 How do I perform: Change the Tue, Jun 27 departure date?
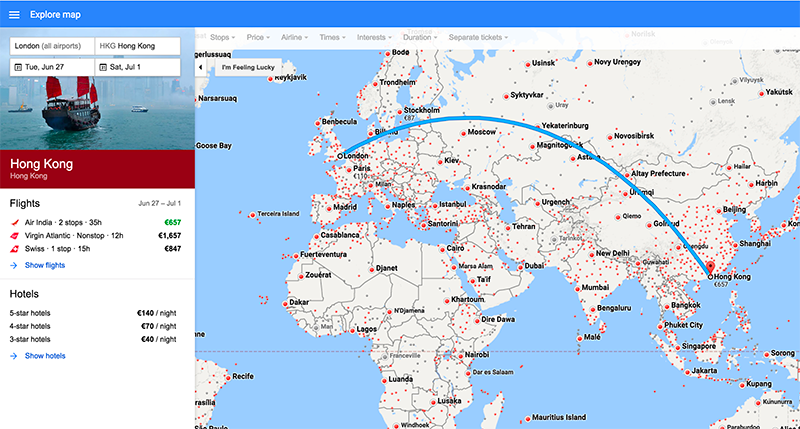click(x=52, y=67)
